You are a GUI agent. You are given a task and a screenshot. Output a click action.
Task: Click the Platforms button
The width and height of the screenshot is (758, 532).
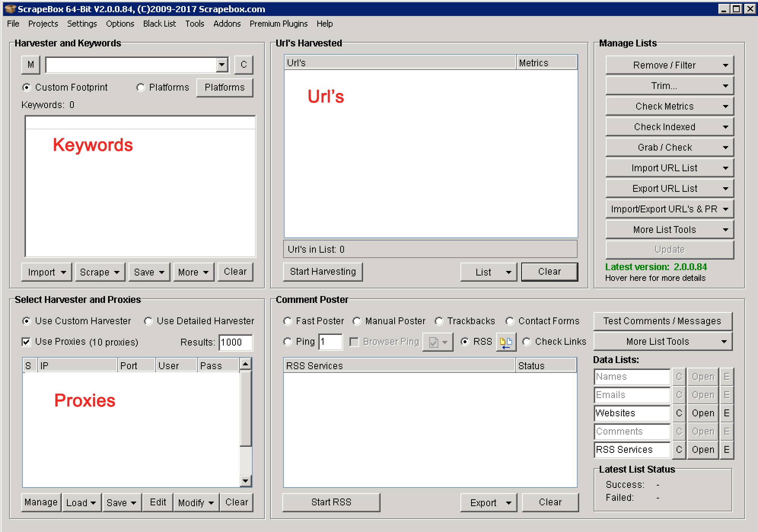225,88
